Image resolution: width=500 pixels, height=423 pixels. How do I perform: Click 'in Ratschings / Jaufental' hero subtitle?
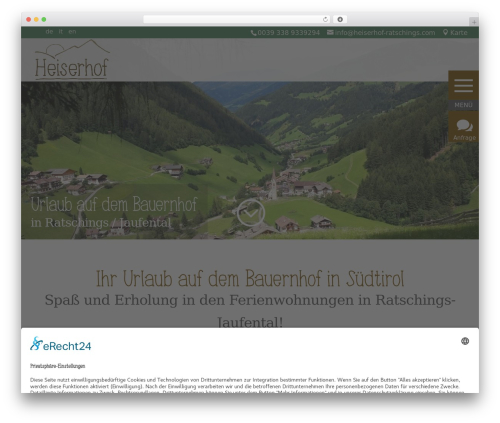click(x=101, y=223)
